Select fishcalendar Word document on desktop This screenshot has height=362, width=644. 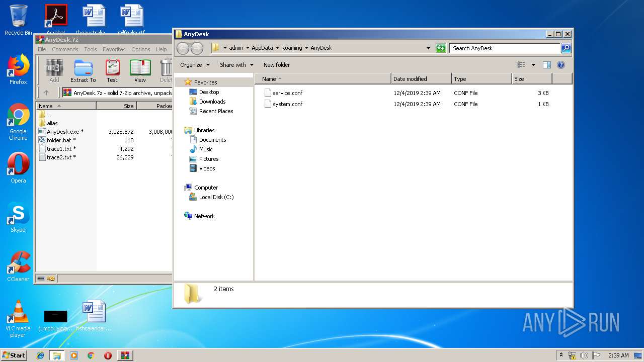(x=94, y=316)
